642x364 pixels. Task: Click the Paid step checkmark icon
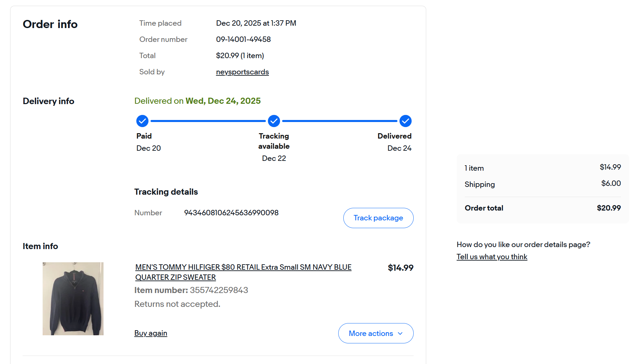(142, 121)
